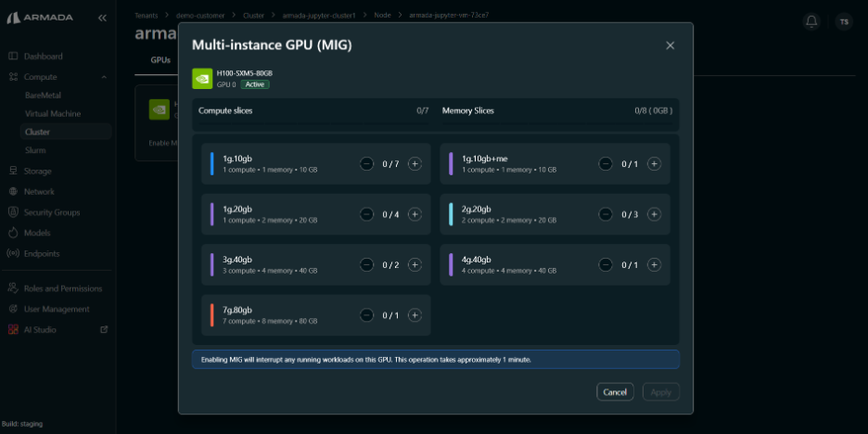Click the Endpoints signal icon

(x=13, y=253)
